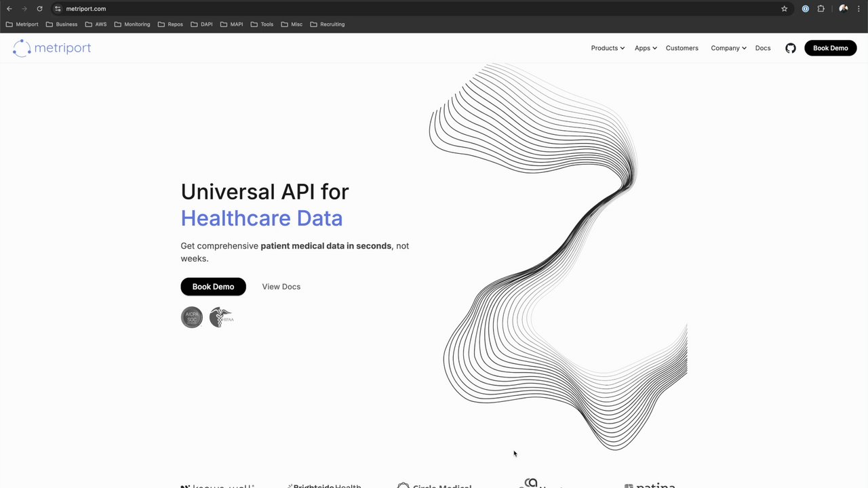The width and height of the screenshot is (868, 488).
Task: Open the AWS bookmarks folder
Action: pyautogui.click(x=96, y=24)
